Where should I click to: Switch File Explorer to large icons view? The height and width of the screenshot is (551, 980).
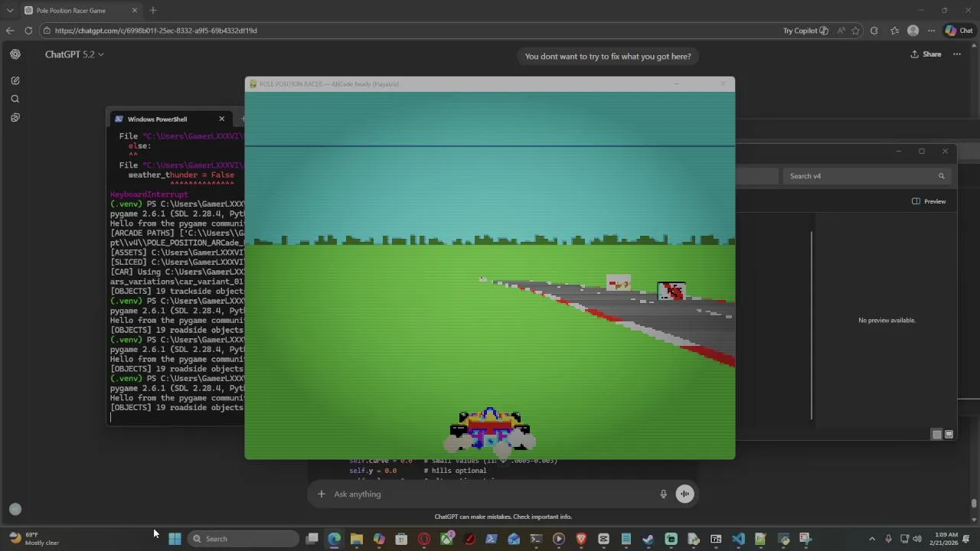tap(949, 434)
